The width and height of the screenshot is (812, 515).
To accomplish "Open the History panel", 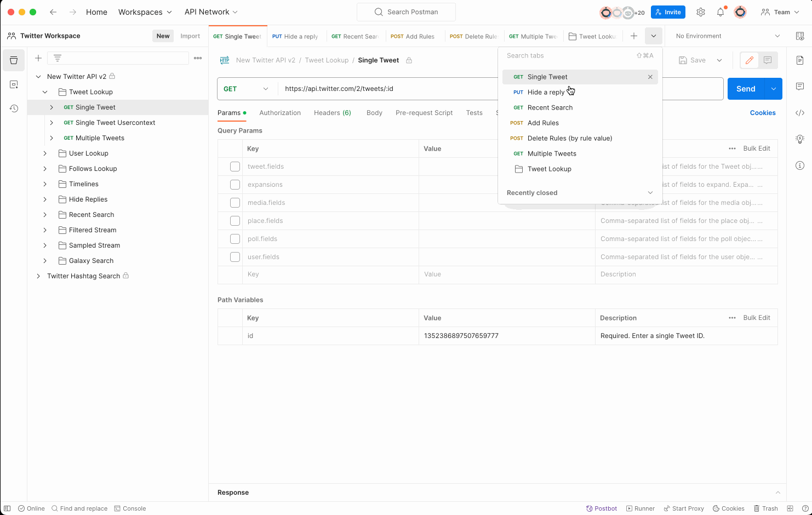I will [x=14, y=108].
